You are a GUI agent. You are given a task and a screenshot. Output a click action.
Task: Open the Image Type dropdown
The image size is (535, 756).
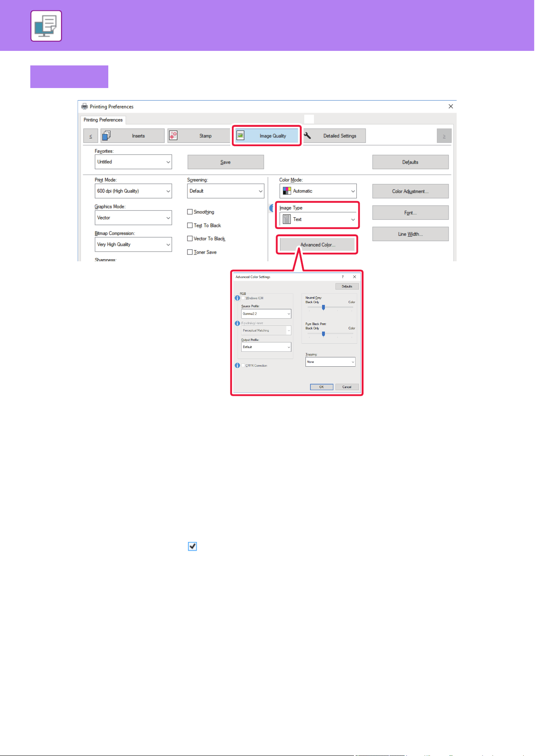pyautogui.click(x=318, y=219)
